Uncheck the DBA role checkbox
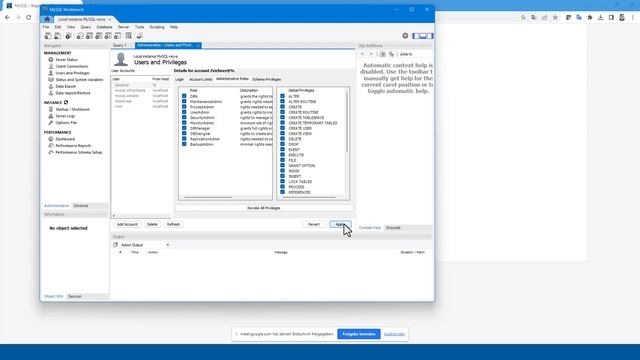 tap(184, 96)
